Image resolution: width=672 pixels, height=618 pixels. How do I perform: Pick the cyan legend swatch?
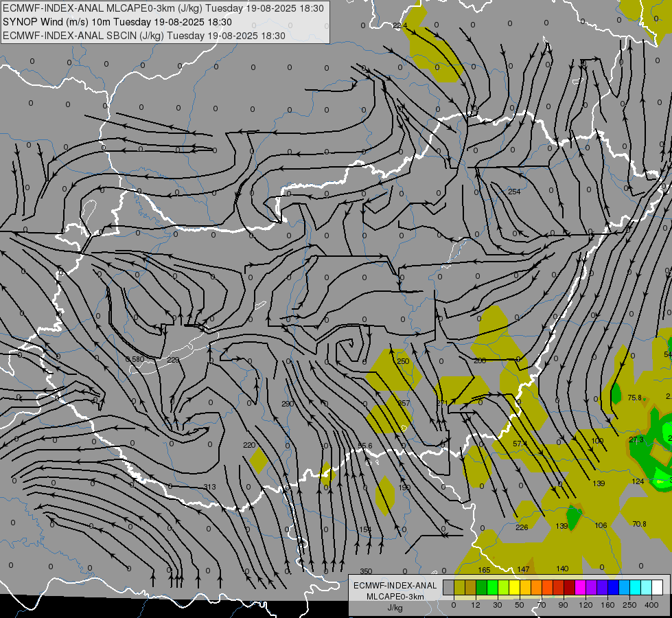[635, 587]
